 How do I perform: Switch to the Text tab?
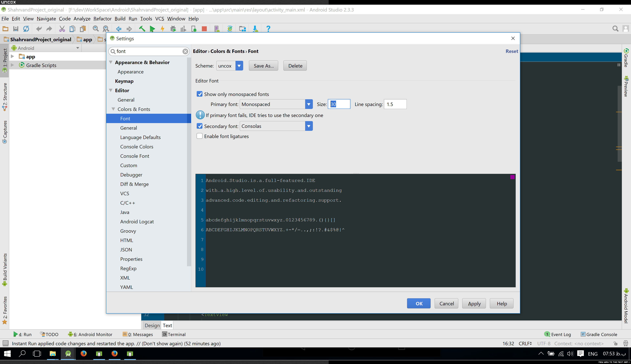[167, 326]
